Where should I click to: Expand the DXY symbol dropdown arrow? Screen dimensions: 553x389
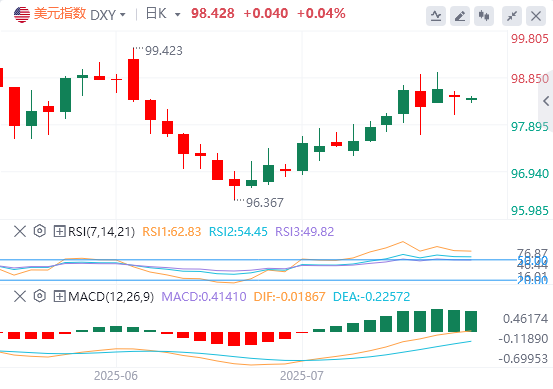click(122, 15)
